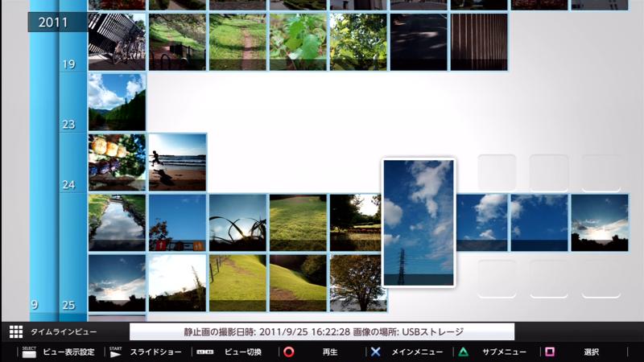Open the overexposed white sky photo
The width and height of the screenshot is (644, 362).
pos(177,283)
